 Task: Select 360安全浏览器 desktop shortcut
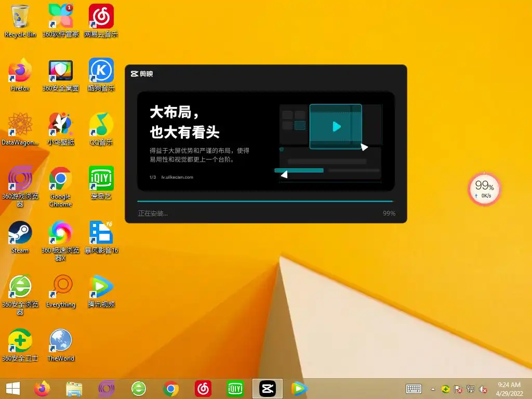[20, 295]
